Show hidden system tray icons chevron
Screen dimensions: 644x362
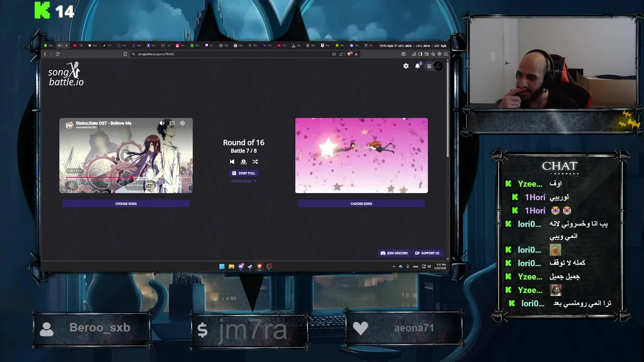click(394, 266)
